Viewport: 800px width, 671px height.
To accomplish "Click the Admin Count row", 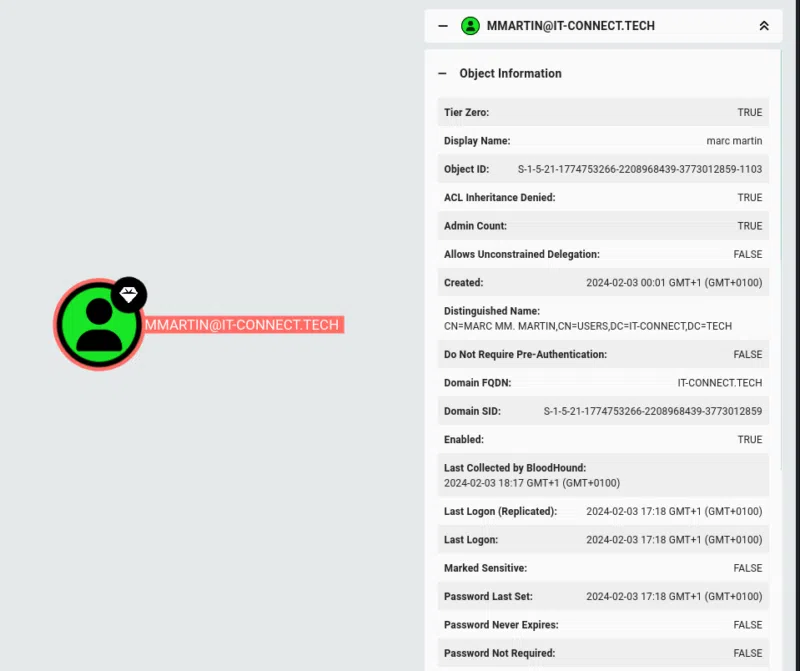I will point(603,226).
